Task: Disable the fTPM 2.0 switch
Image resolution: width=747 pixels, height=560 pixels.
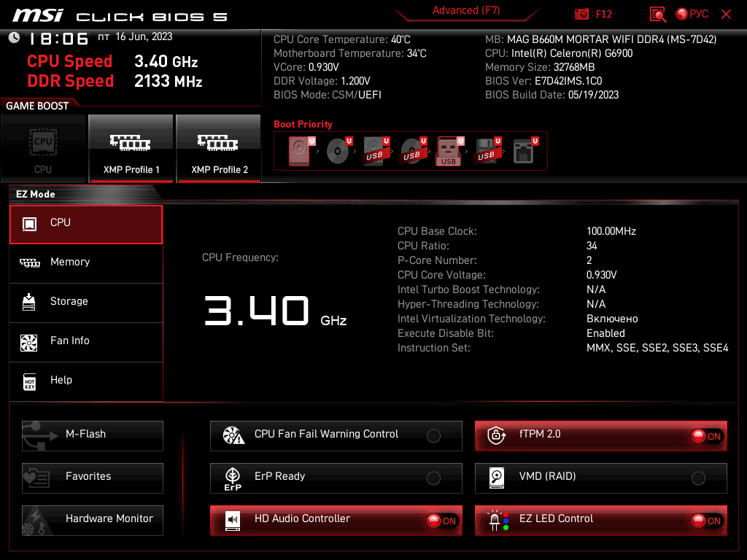Action: coord(601,436)
